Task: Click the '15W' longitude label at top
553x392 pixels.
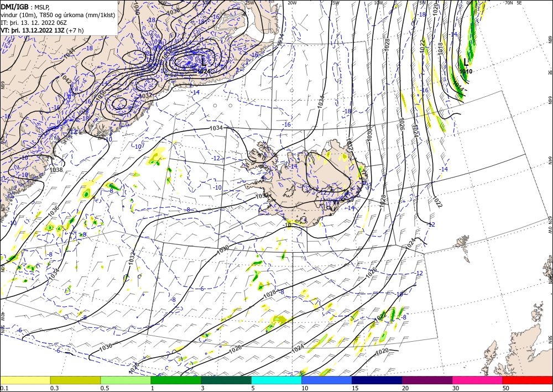Action: pyautogui.click(x=335, y=3)
